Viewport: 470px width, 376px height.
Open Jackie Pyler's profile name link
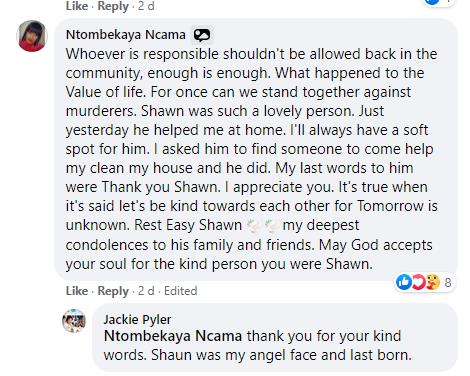[137, 319]
